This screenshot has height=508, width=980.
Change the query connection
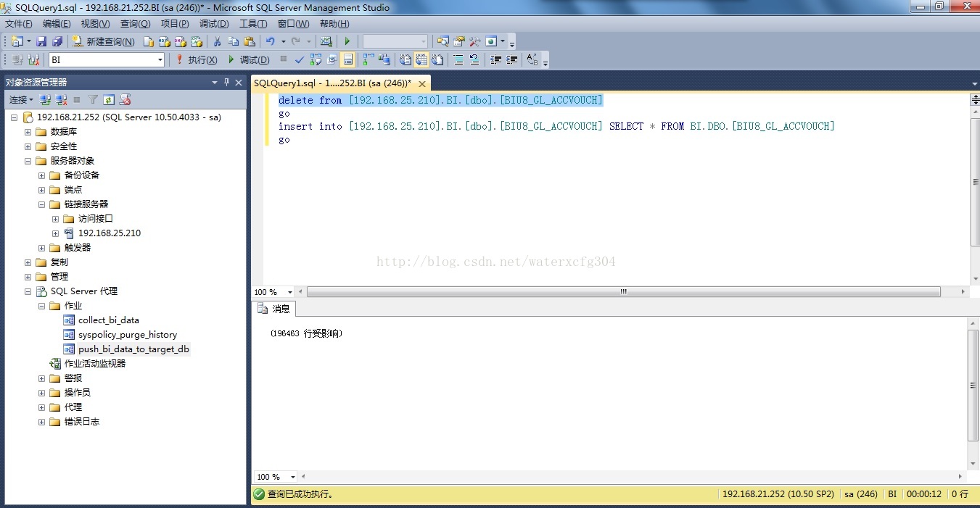pos(33,59)
